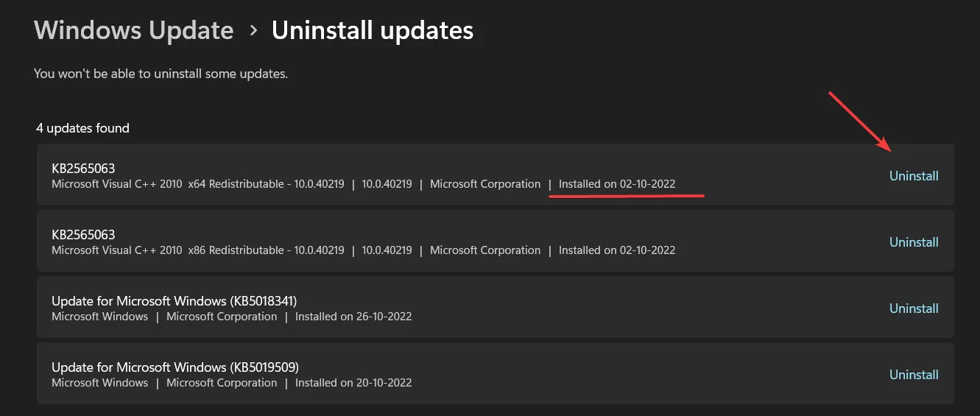Click the 'Installed on 20-10-2022' date
The width and height of the screenshot is (980, 416).
point(353,383)
